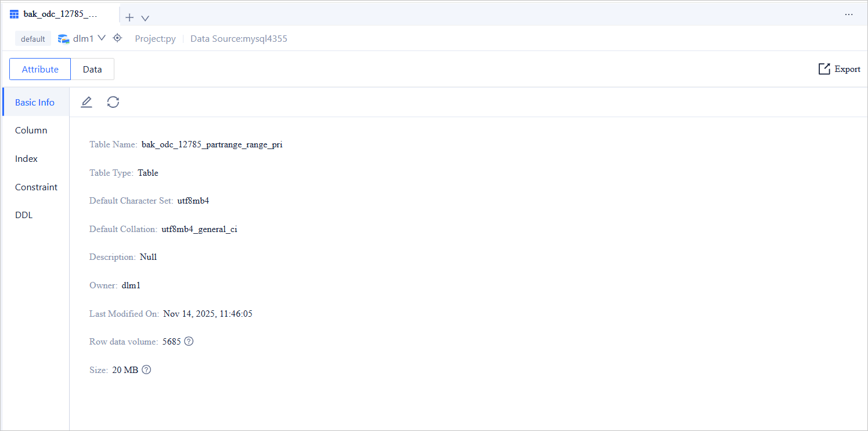Open the Constraint section
Image resolution: width=868 pixels, height=431 pixels.
tap(37, 187)
